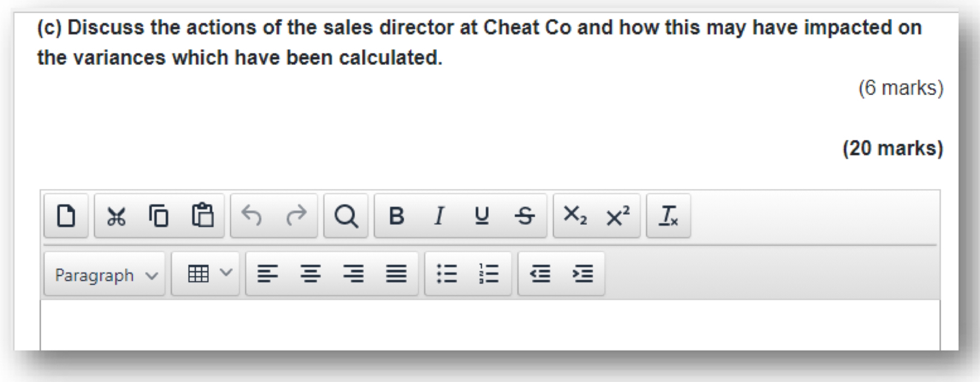Click inside the answer text area
The image size is (980, 382).
pos(490,325)
